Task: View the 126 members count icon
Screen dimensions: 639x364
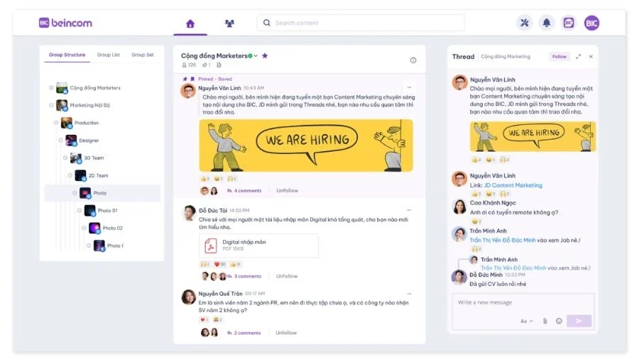Action: (x=189, y=65)
